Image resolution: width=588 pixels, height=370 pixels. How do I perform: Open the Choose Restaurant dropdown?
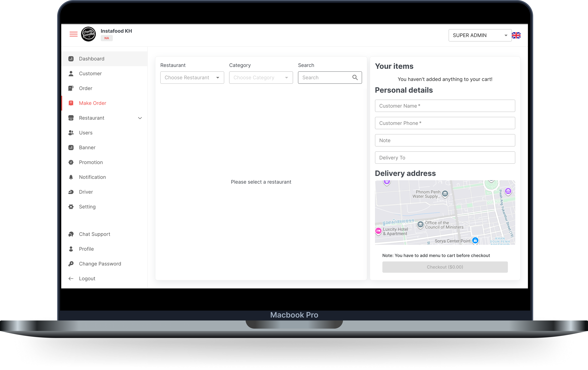[x=192, y=77]
